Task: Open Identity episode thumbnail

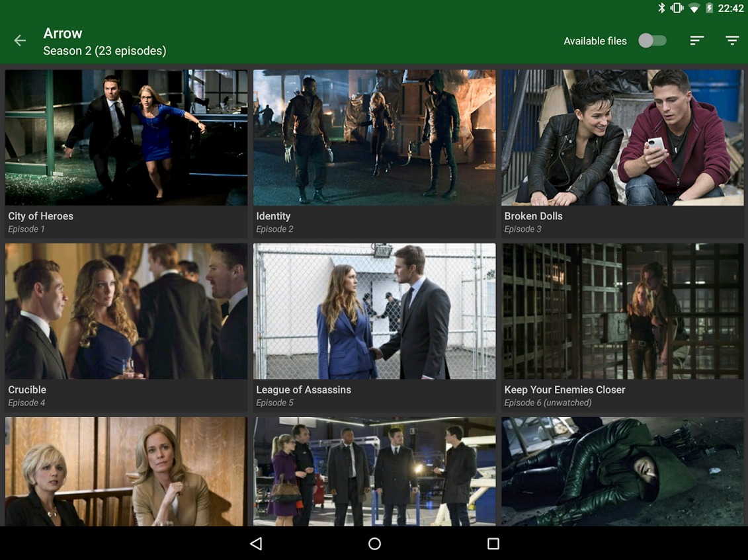Action: click(x=374, y=138)
